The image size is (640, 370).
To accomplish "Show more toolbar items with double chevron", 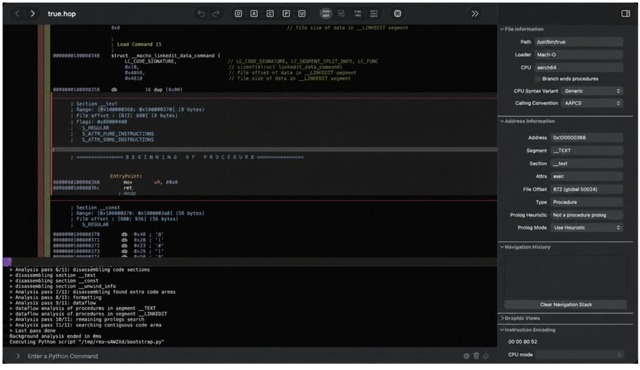I will (x=475, y=14).
